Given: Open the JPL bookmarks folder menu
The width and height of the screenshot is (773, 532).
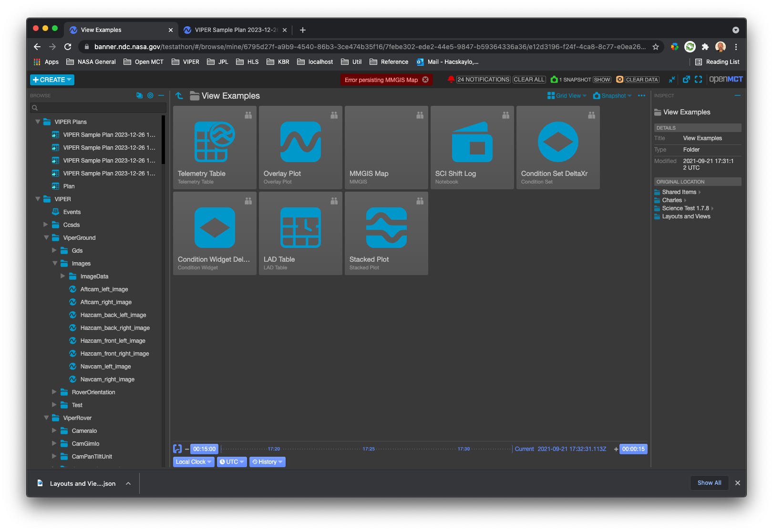Looking at the screenshot, I should click(x=222, y=61).
